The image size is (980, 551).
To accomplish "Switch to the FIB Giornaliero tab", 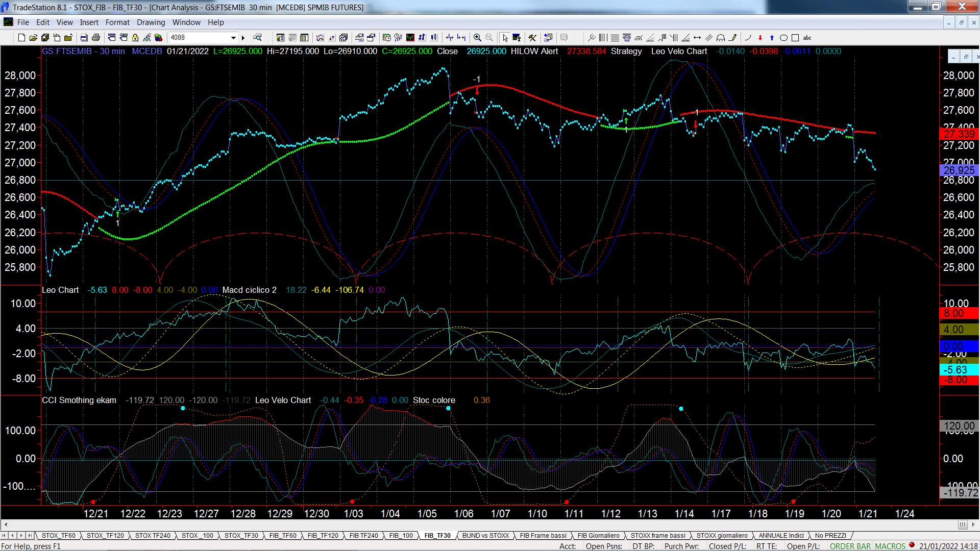I will pos(599,536).
